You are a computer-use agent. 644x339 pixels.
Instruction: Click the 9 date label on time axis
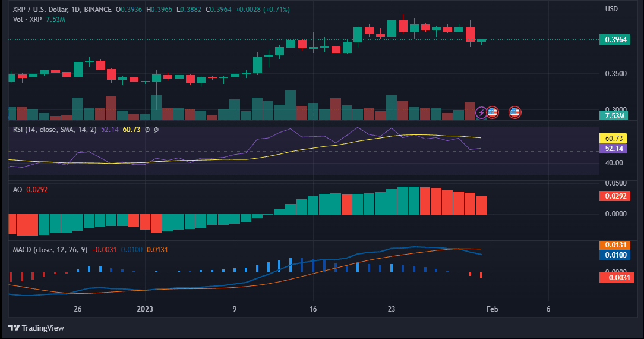(x=235, y=309)
